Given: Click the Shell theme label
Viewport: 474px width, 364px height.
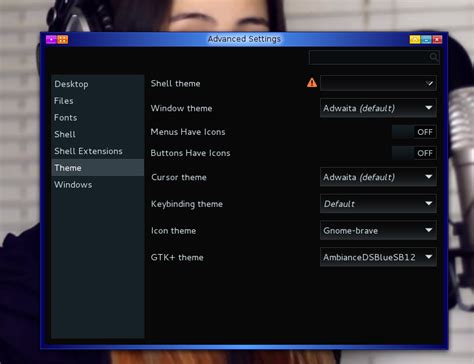Looking at the screenshot, I should tap(175, 83).
